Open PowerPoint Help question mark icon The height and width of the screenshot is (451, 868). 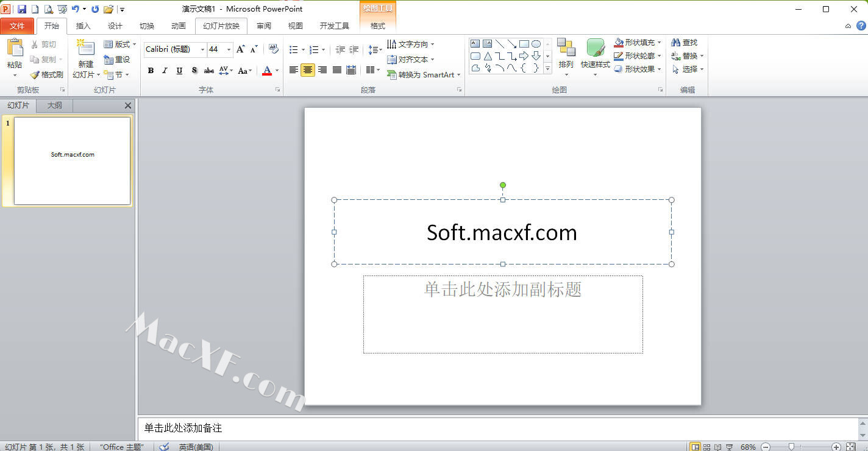[x=861, y=26]
